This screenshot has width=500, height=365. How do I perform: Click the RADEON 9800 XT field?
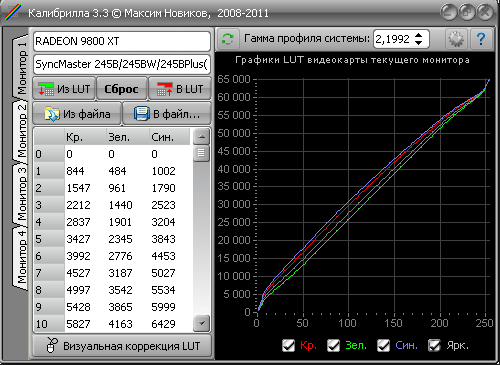[x=122, y=41]
